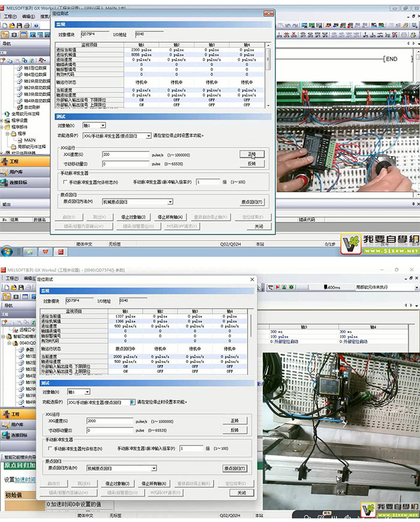Click Save icon in lower GX Works2 toolbar
This screenshot has height=522, width=420.
click(x=21, y=287)
